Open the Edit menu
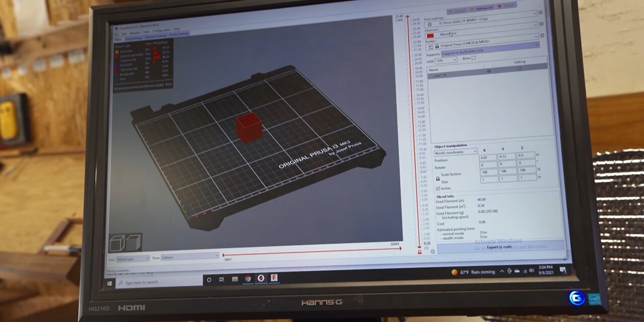The width and height of the screenshot is (644, 322). point(124,34)
